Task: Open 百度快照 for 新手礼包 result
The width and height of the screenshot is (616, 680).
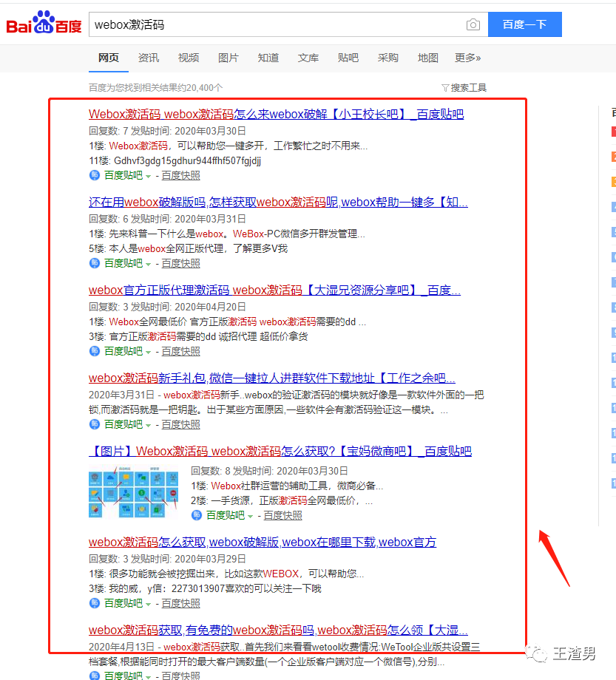Action: click(181, 424)
